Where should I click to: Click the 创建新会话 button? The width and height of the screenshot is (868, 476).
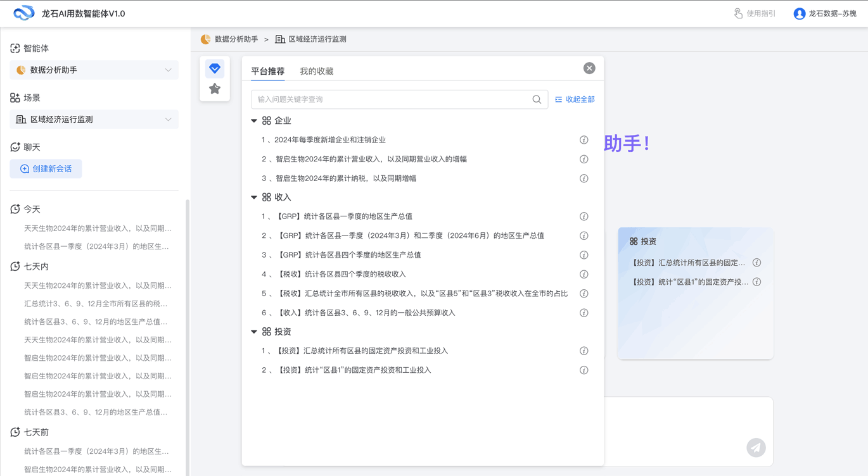45,169
